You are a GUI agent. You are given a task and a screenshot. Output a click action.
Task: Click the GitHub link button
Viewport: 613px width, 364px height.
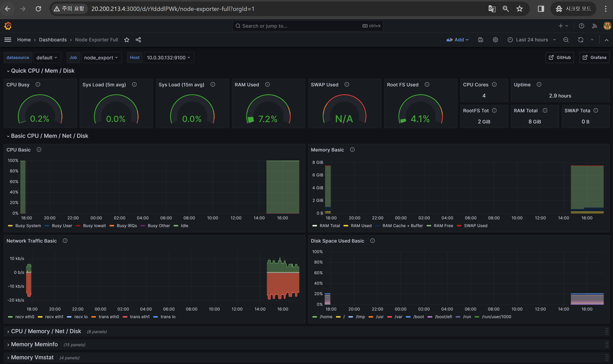click(559, 58)
